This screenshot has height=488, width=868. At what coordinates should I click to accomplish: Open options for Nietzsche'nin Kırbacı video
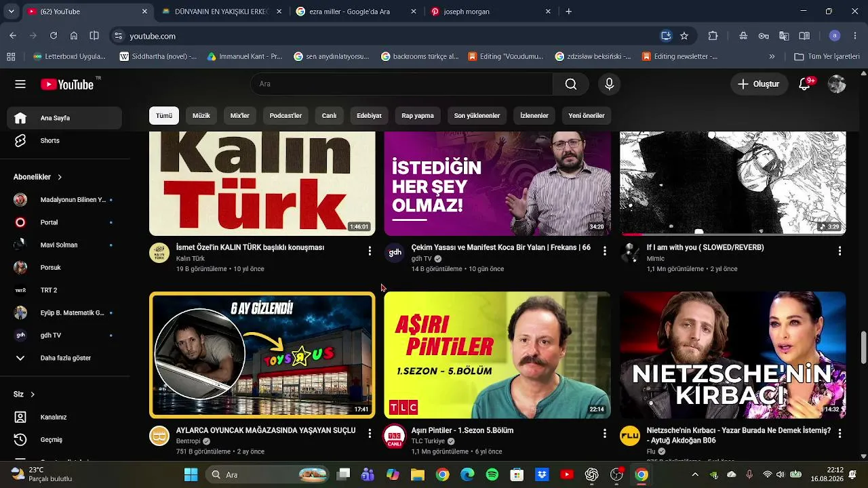(840, 433)
